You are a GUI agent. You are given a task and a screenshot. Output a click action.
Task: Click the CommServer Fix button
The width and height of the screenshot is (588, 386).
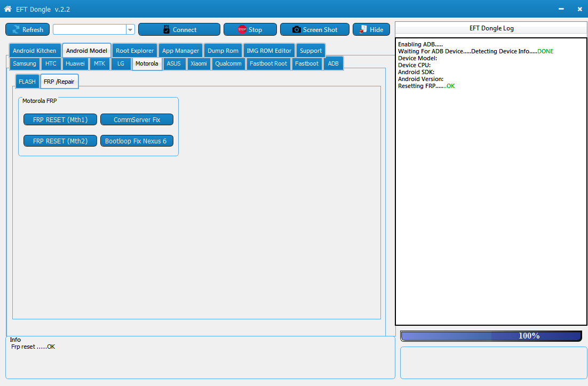pos(137,119)
